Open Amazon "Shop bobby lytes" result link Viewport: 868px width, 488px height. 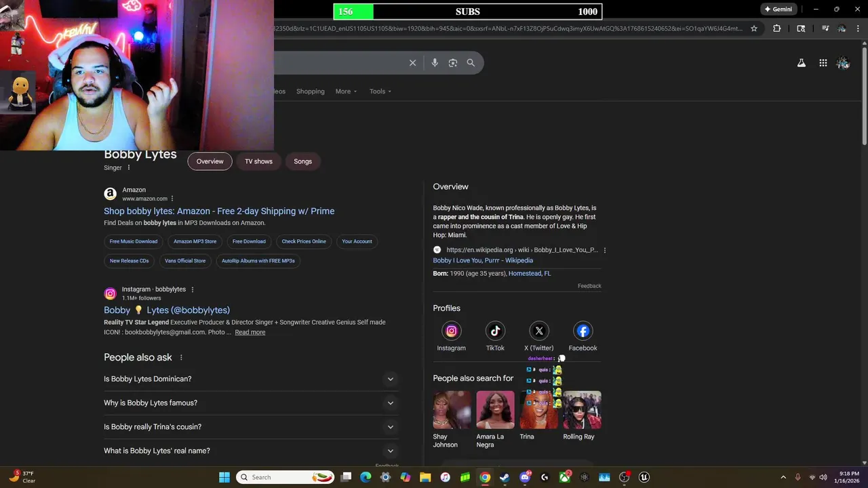point(219,211)
